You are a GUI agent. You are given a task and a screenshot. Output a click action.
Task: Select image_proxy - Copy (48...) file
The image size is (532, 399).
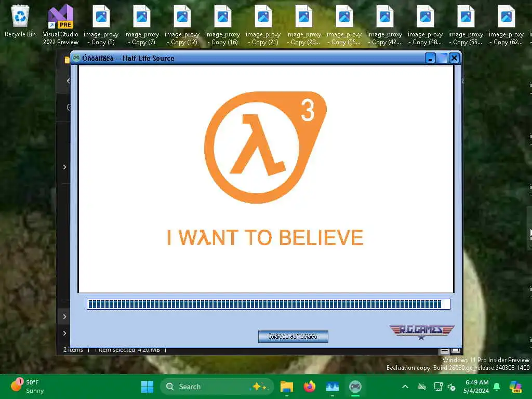(425, 25)
